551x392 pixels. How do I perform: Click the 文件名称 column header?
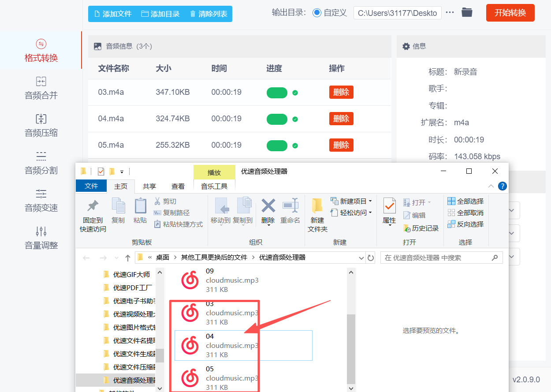[113, 68]
